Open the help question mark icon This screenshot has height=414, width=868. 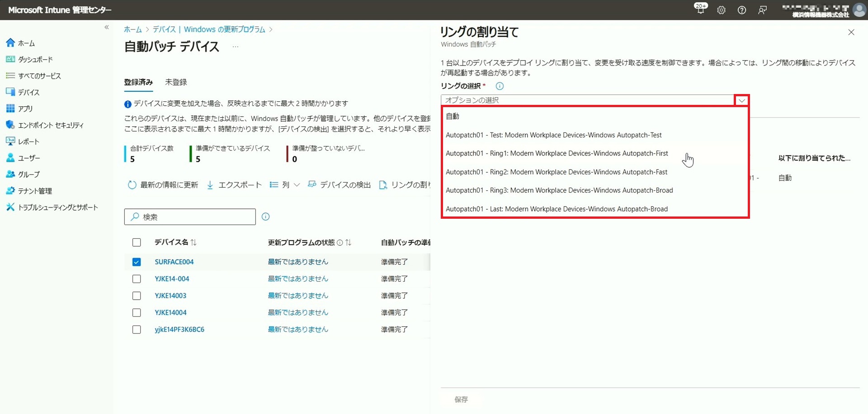pos(742,10)
